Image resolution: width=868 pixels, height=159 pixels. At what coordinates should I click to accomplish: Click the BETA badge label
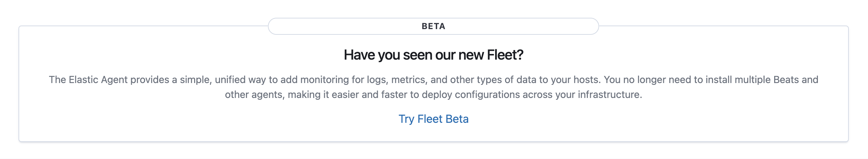coord(433,26)
